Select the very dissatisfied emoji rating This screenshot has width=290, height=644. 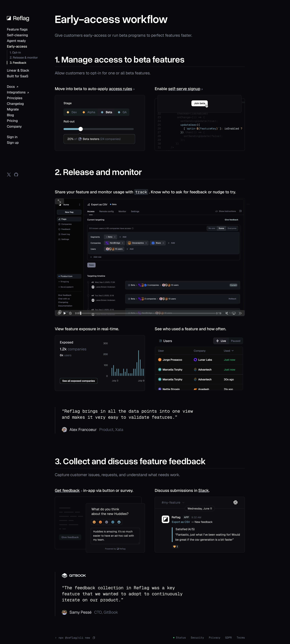[94, 522]
